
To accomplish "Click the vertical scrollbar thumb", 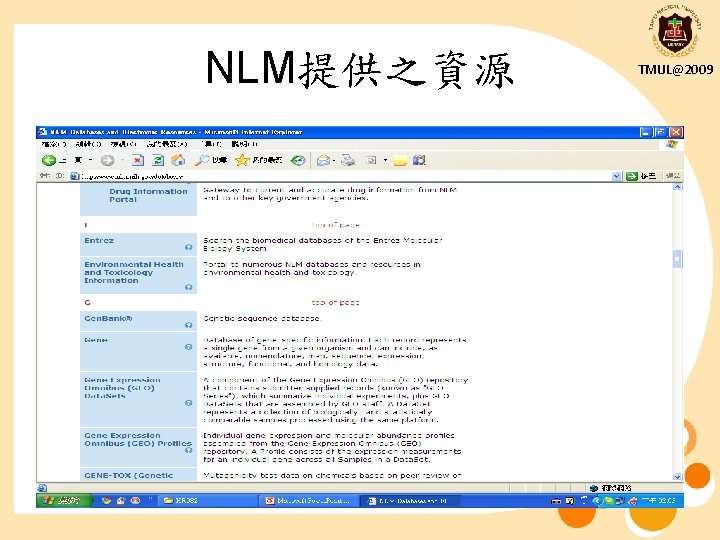I will pos(677,259).
